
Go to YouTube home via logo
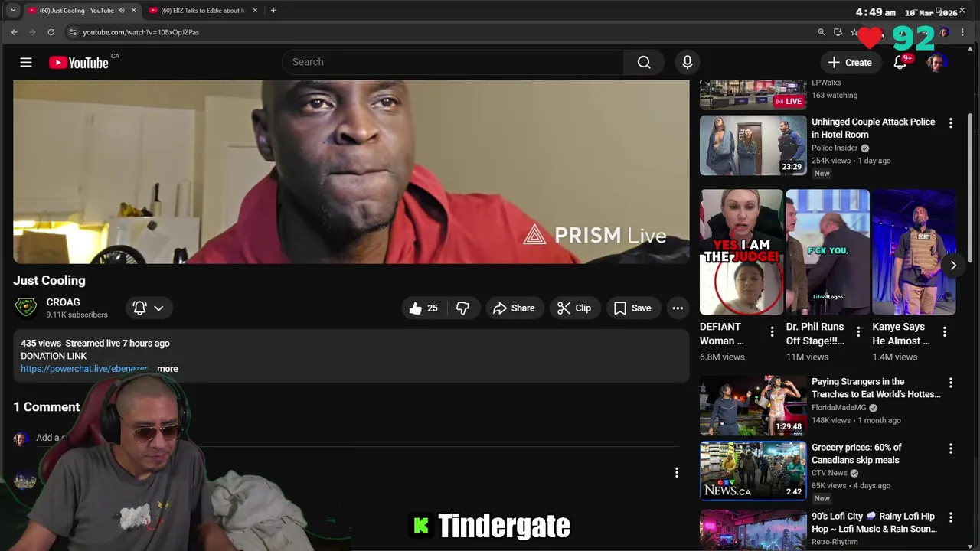(x=79, y=63)
